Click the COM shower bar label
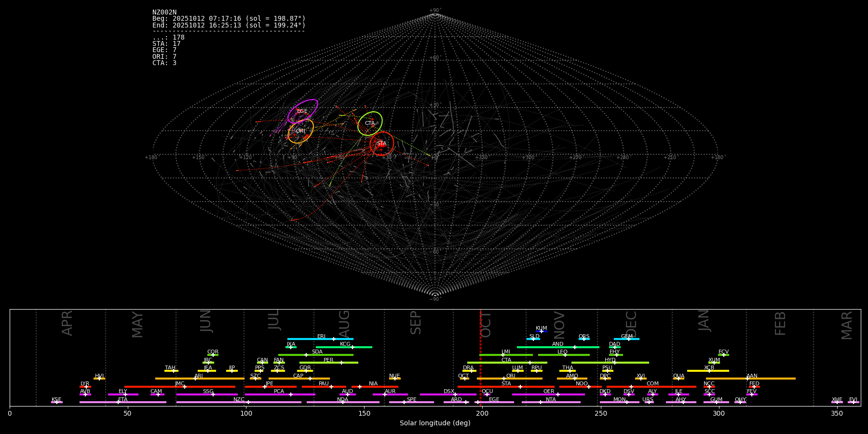868x434 pixels. (652, 384)
